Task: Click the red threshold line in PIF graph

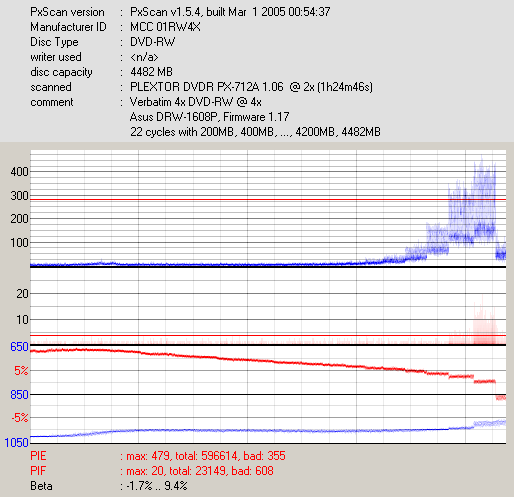Action: pyautogui.click(x=268, y=335)
